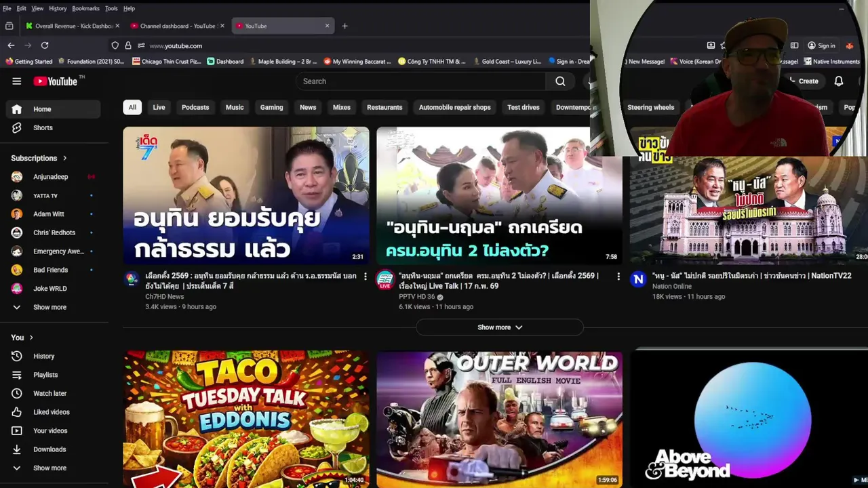Open options menu for PPTV HD 36 video

tap(618, 277)
